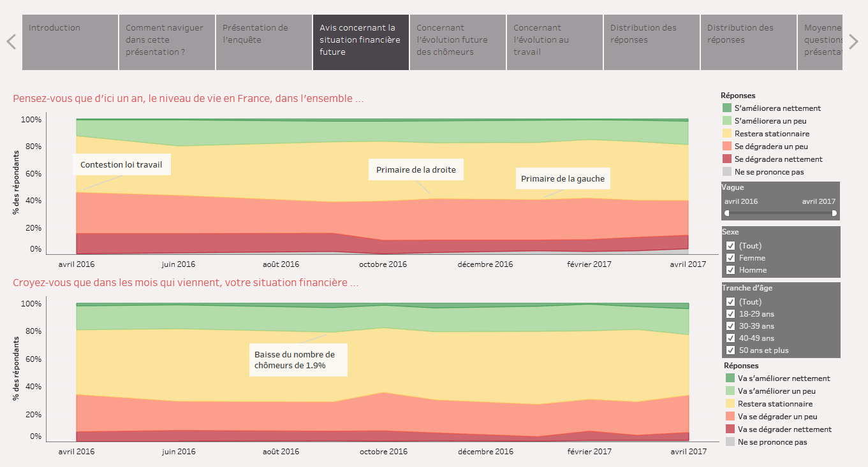
Task: Deselect '(Tout)' in Tranche d'âge
Action: click(x=730, y=301)
